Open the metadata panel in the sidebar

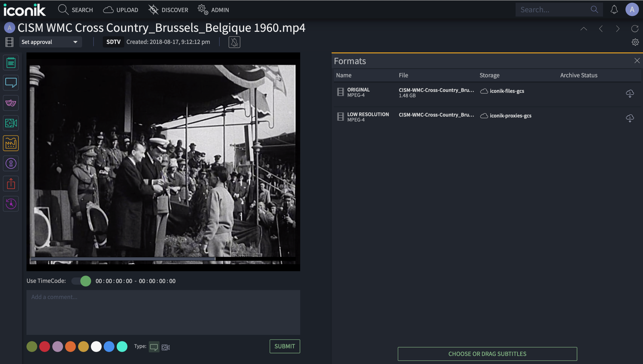pos(11,63)
